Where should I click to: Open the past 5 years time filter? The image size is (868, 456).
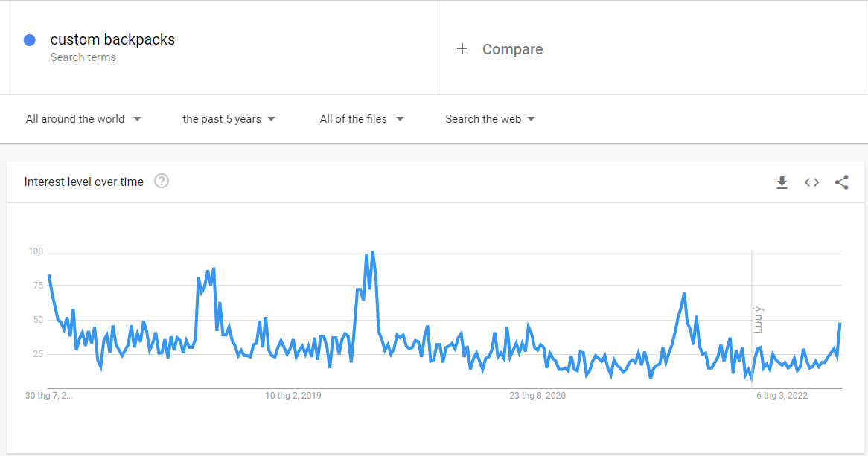click(229, 119)
